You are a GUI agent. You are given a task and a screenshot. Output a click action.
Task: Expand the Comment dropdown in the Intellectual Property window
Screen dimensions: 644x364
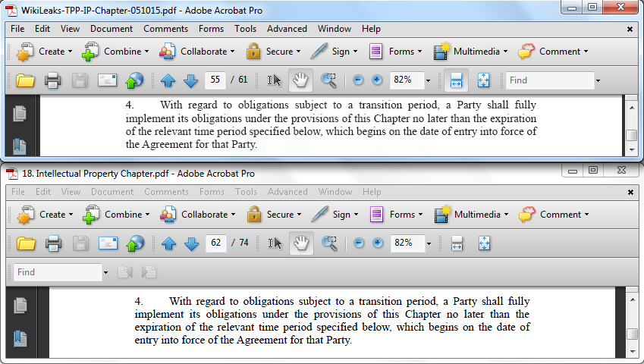tap(586, 215)
